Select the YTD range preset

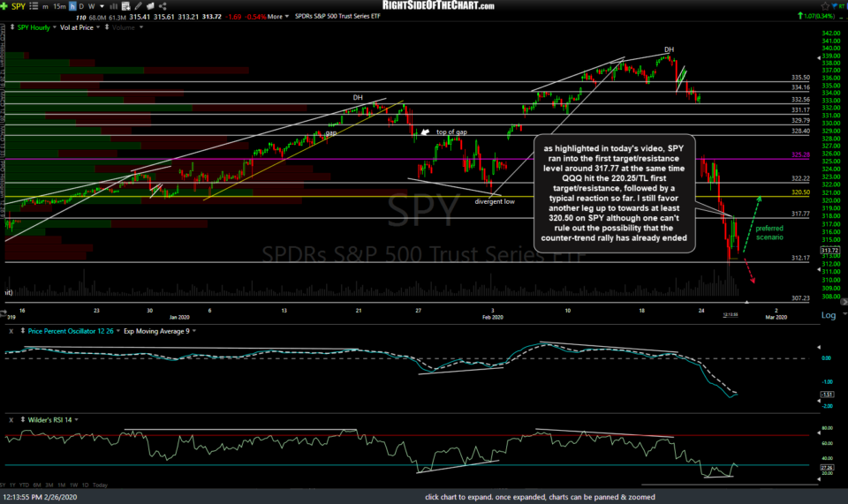click(x=24, y=485)
